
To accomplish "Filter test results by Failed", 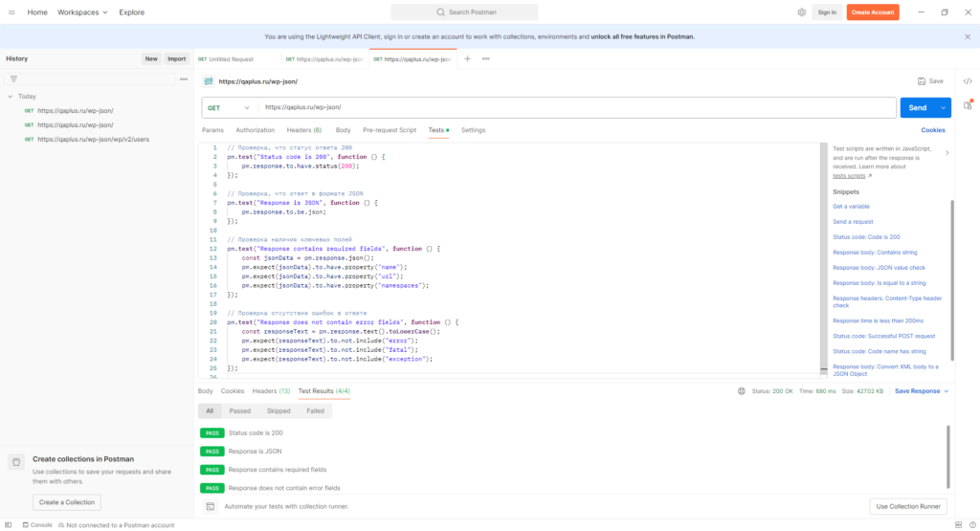I will [315, 410].
